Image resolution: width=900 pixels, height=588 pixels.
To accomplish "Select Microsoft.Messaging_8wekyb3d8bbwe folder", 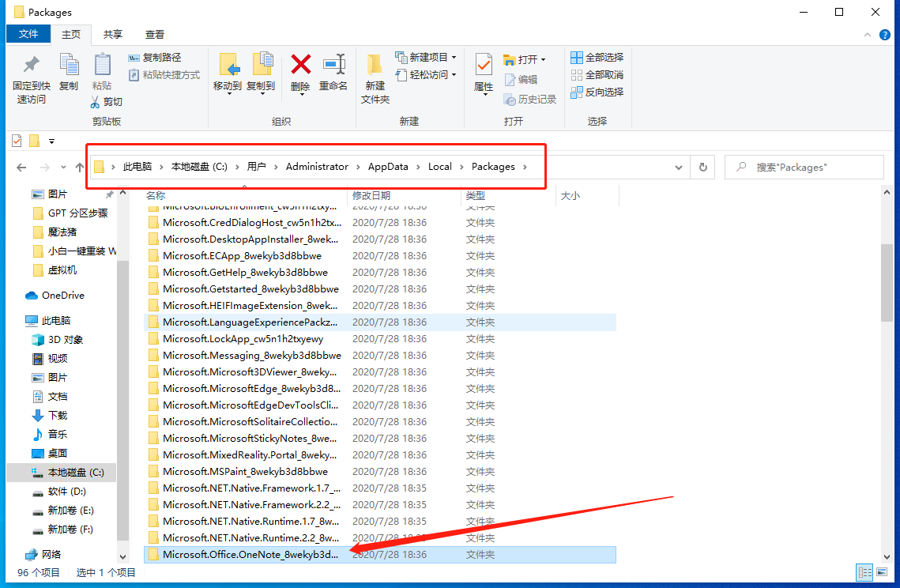I will [379, 356].
